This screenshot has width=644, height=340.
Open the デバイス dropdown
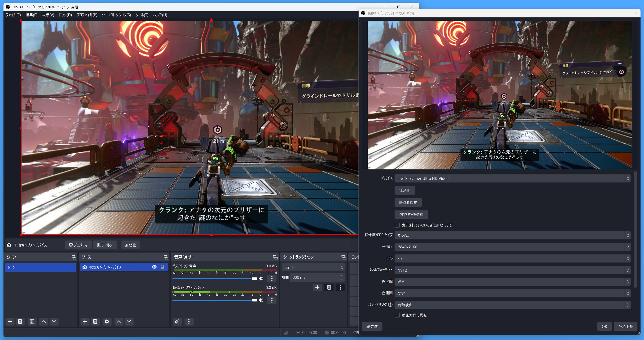513,178
